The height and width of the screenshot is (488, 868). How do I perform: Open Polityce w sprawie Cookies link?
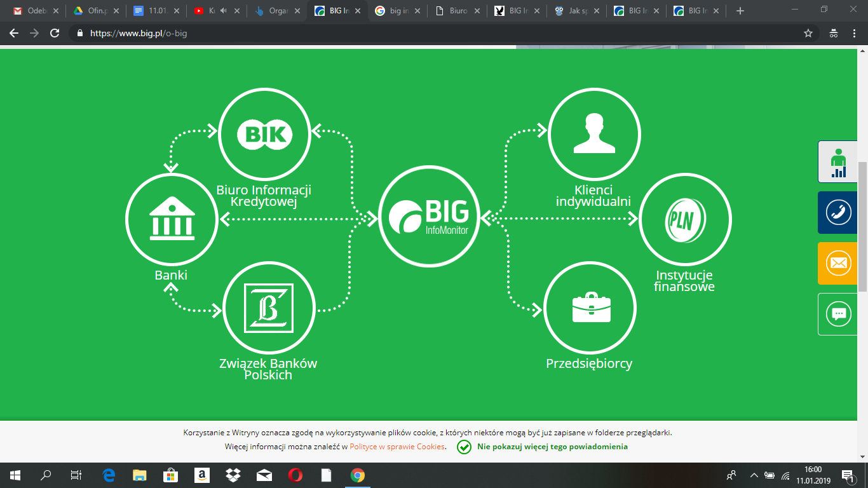pyautogui.click(x=397, y=447)
